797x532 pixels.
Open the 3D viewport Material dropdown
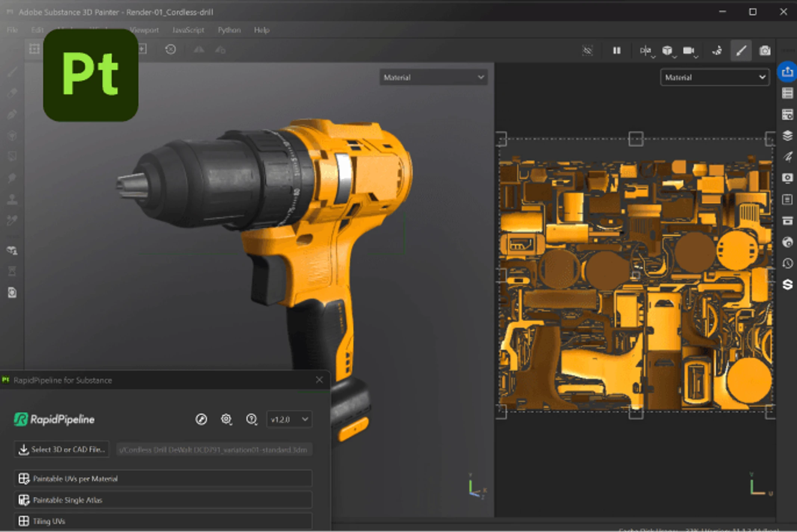pos(433,77)
